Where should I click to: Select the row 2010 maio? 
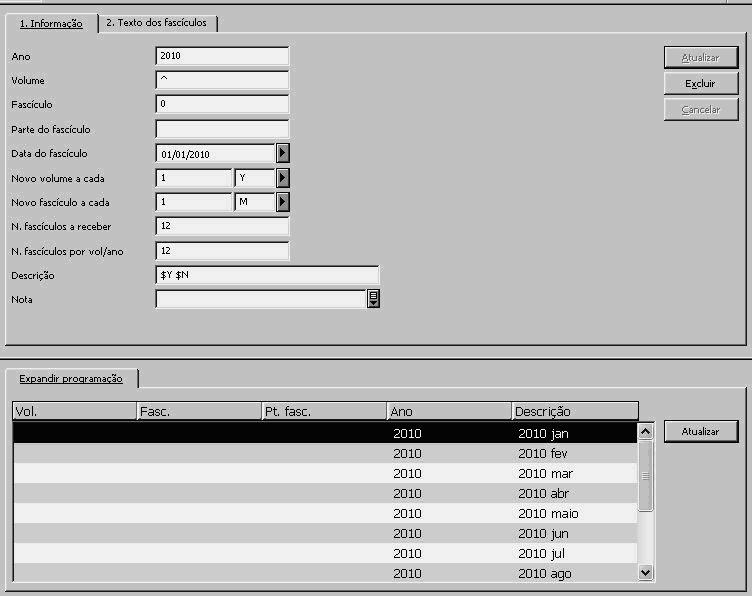click(x=325, y=514)
